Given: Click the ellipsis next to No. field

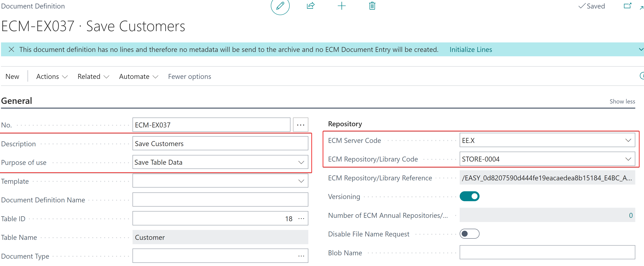Looking at the screenshot, I should pyautogui.click(x=301, y=125).
